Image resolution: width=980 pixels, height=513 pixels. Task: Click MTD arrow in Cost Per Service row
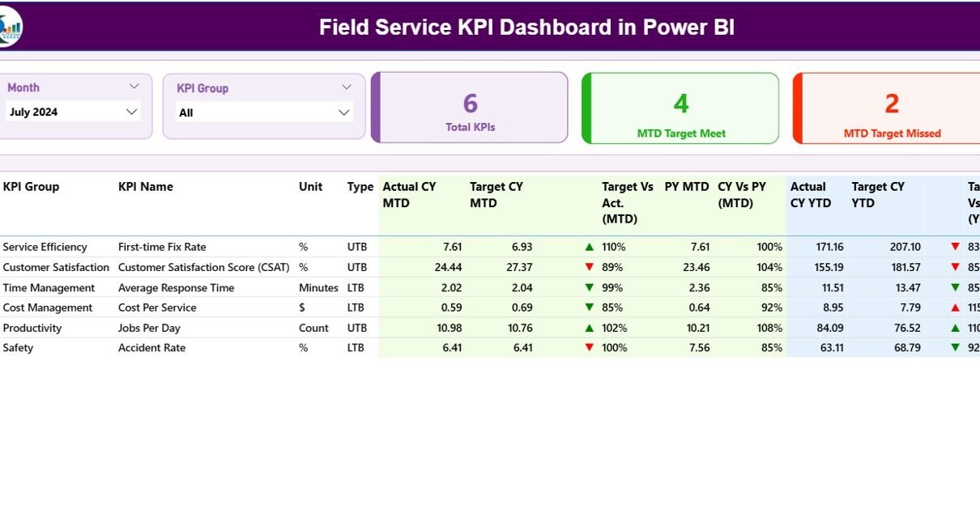(590, 307)
